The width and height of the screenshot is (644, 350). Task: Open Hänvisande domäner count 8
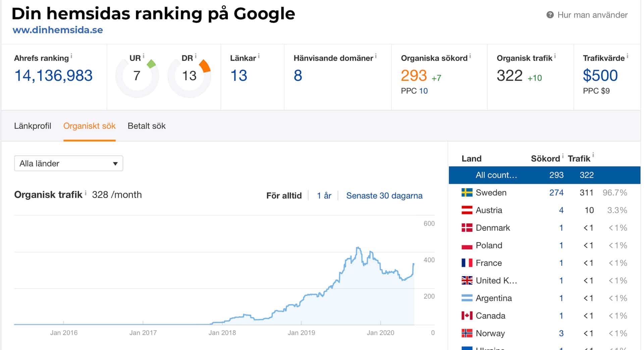pos(298,76)
